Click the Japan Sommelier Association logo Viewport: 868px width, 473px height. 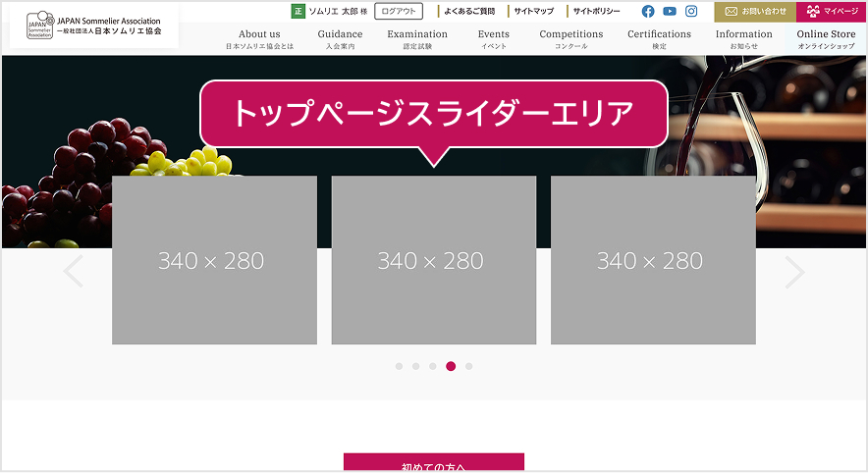95,26
